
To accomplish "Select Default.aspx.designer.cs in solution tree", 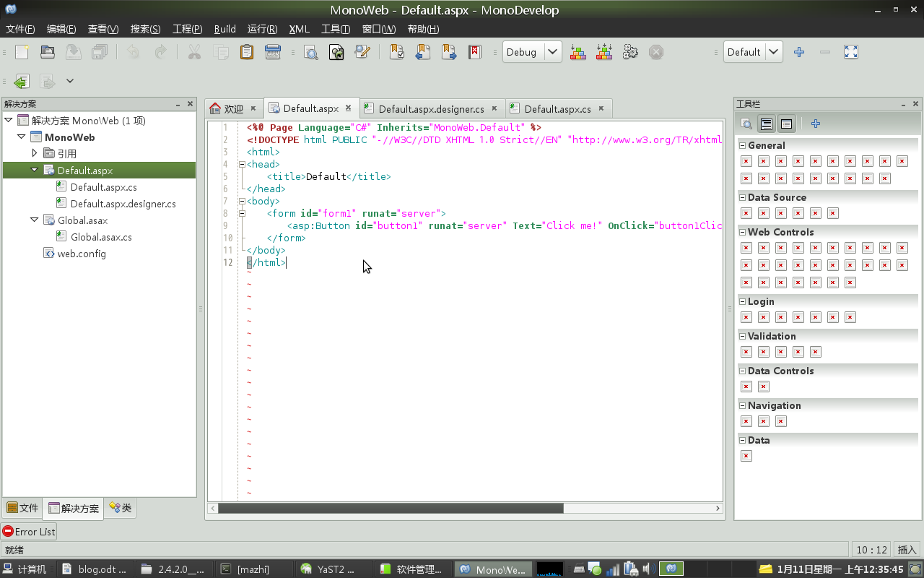I will click(x=123, y=204).
